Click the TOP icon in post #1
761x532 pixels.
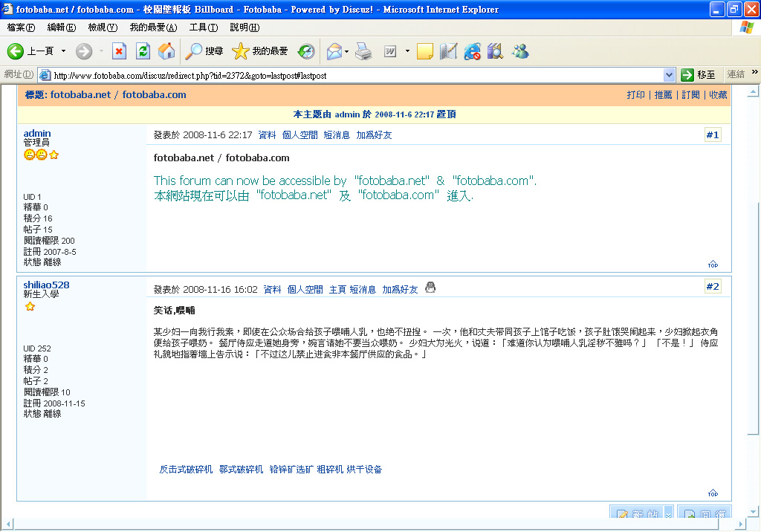tap(713, 264)
